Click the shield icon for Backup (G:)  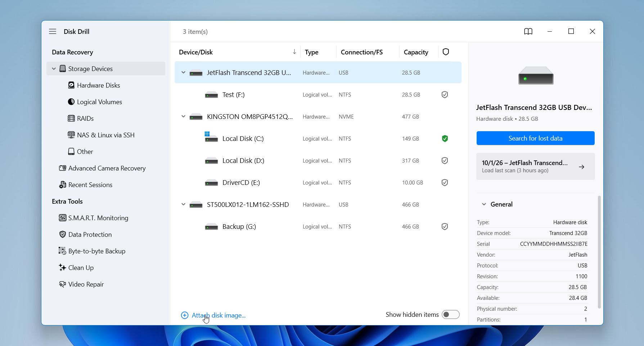445,226
